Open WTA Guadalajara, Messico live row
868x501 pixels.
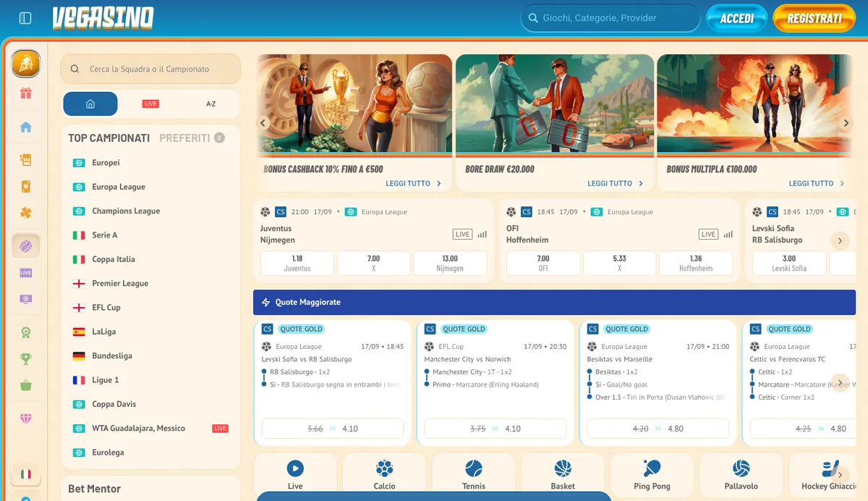point(150,428)
